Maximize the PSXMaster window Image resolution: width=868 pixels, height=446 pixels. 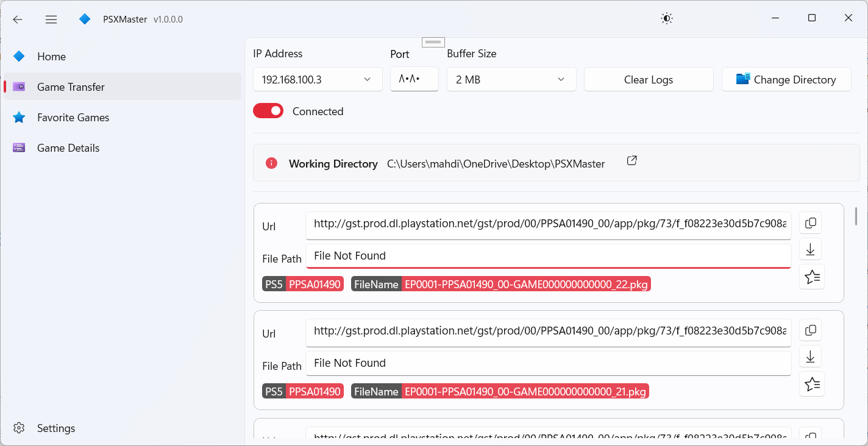[812, 18]
